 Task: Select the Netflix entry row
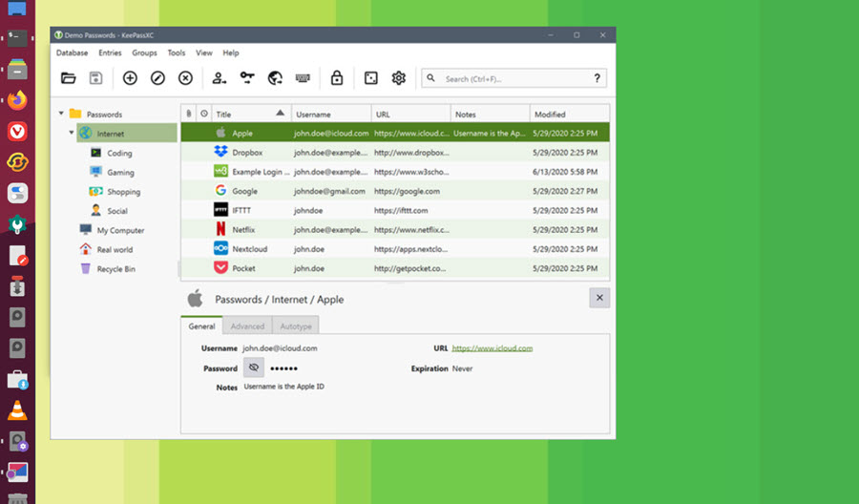[395, 229]
